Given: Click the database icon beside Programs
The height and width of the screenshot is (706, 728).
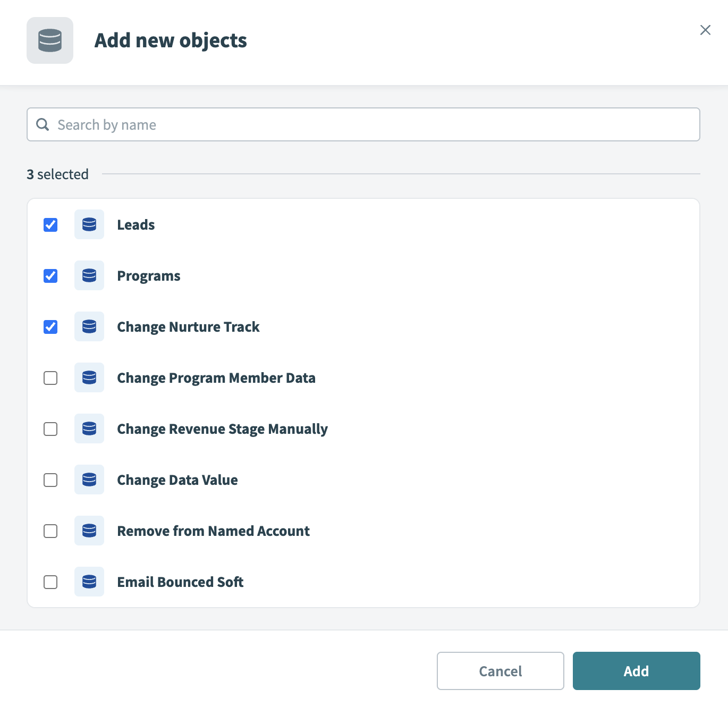Looking at the screenshot, I should 89,275.
